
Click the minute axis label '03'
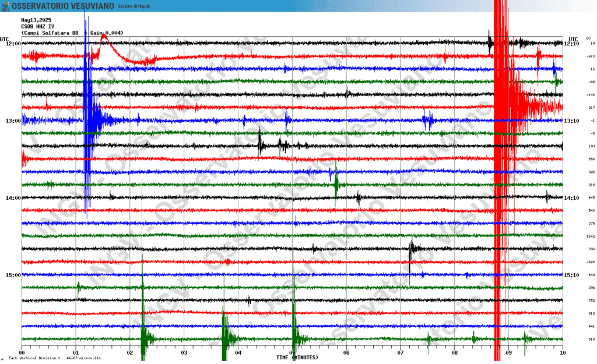click(184, 353)
